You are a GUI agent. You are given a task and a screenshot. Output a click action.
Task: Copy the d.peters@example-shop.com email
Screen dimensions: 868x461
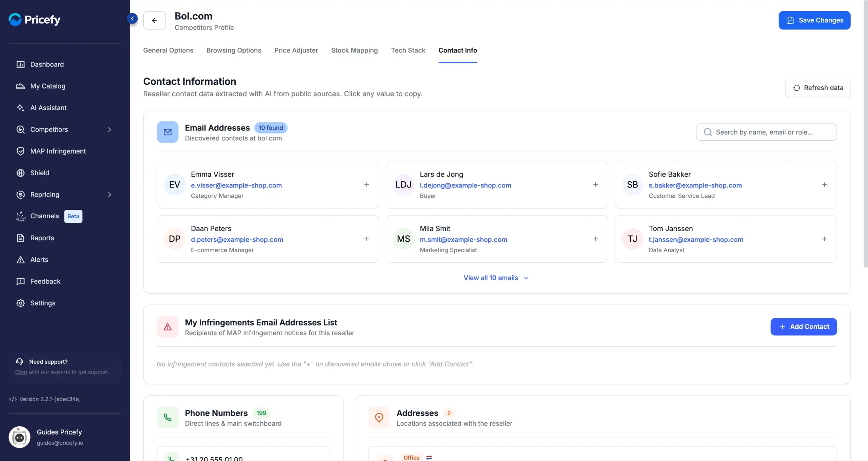coord(237,239)
